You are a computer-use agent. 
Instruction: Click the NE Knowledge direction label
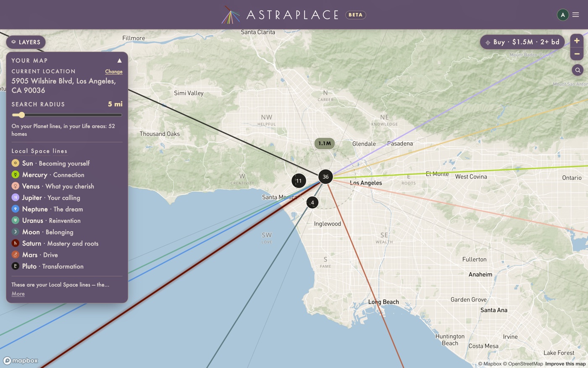384,120
